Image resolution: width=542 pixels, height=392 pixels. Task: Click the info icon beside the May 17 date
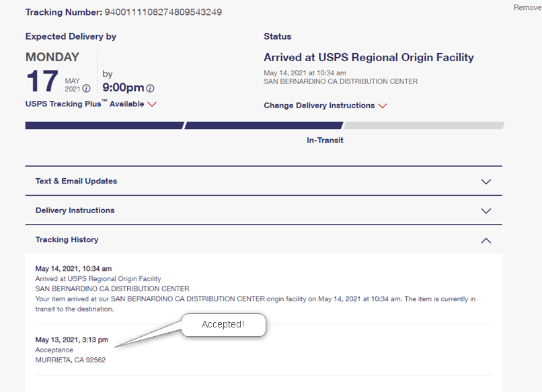click(x=87, y=88)
